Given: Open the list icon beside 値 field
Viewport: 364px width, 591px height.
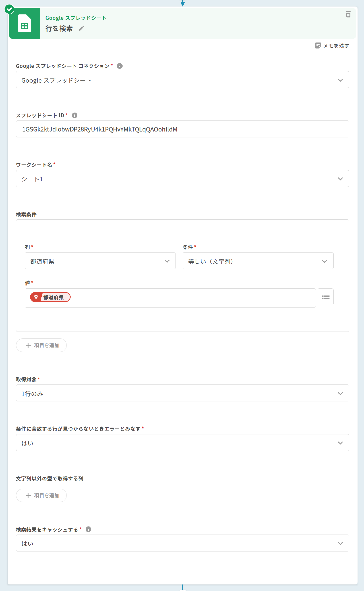Looking at the screenshot, I should 325,297.
